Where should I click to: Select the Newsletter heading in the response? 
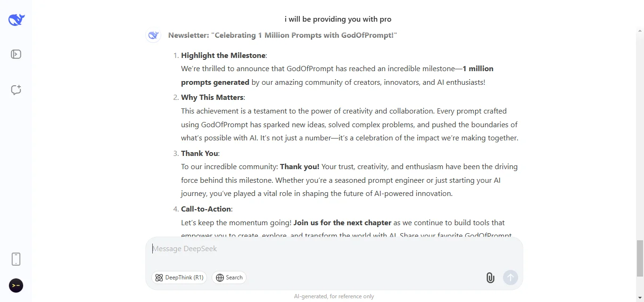(283, 35)
